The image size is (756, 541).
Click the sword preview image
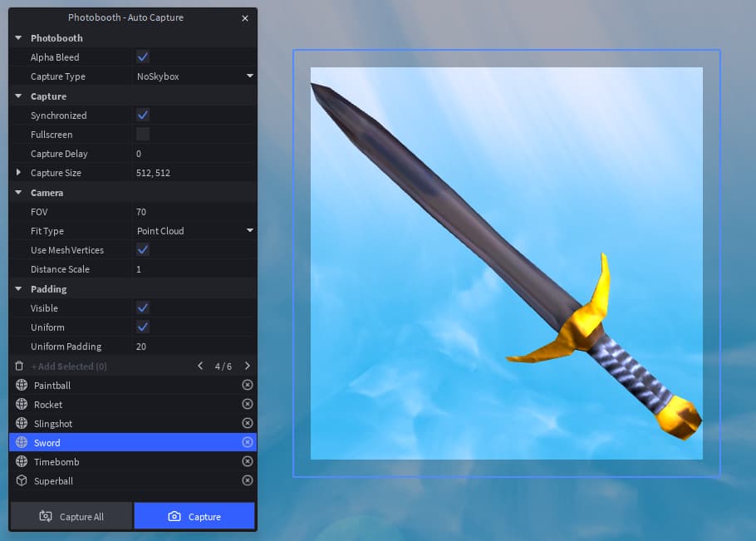506,263
